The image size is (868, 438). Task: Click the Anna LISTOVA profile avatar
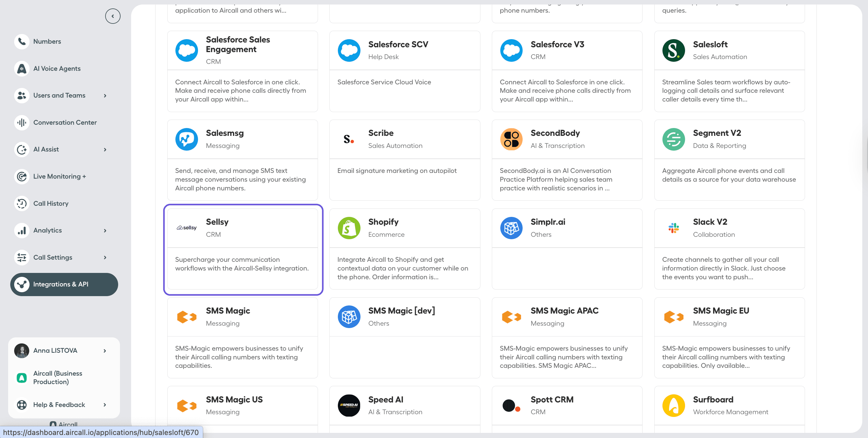22,350
